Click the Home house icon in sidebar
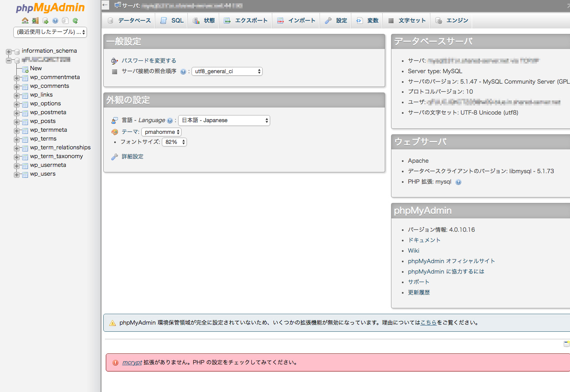The width and height of the screenshot is (570, 392). point(25,20)
